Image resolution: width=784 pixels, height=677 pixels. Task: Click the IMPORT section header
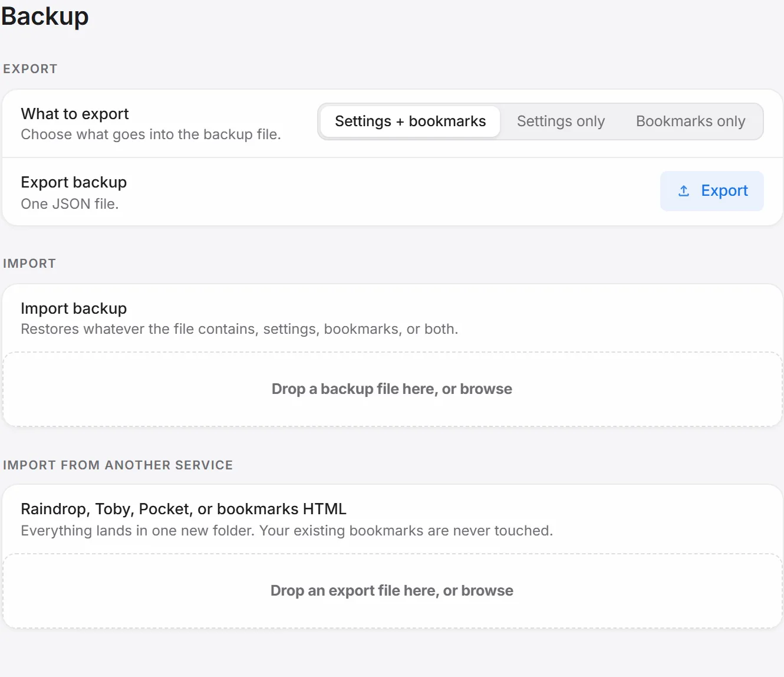click(x=29, y=264)
